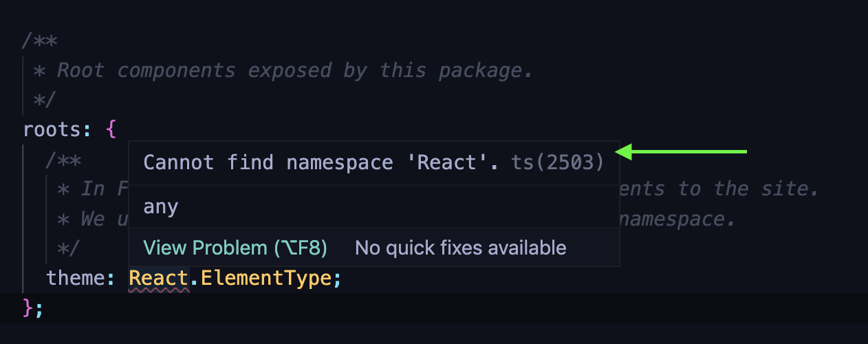Image resolution: width=868 pixels, height=344 pixels.
Task: Click the top comment opening "/**"
Action: tap(40, 41)
